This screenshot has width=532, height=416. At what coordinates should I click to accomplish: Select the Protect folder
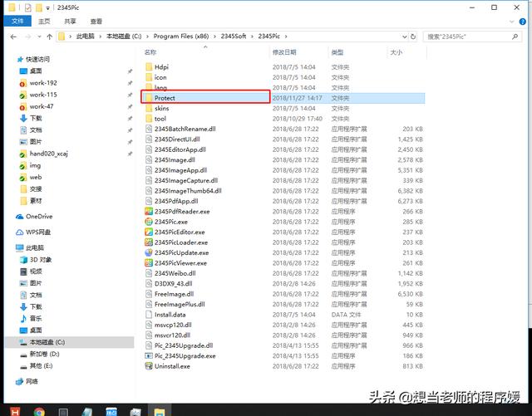pyautogui.click(x=165, y=98)
